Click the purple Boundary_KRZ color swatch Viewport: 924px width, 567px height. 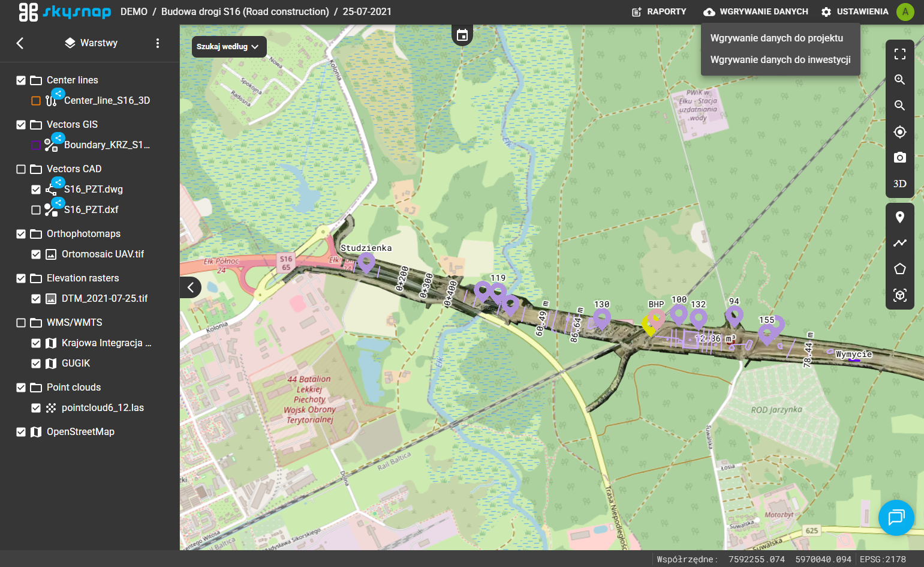[36, 145]
